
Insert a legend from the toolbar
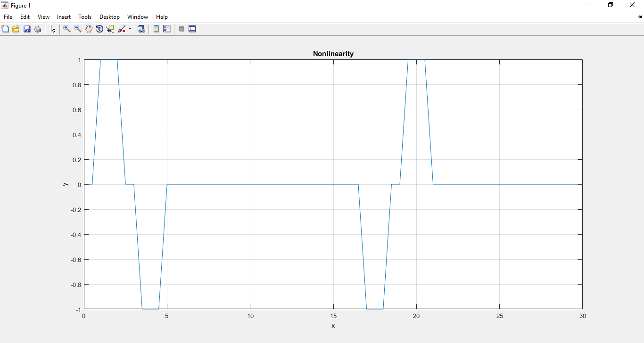tap(167, 29)
